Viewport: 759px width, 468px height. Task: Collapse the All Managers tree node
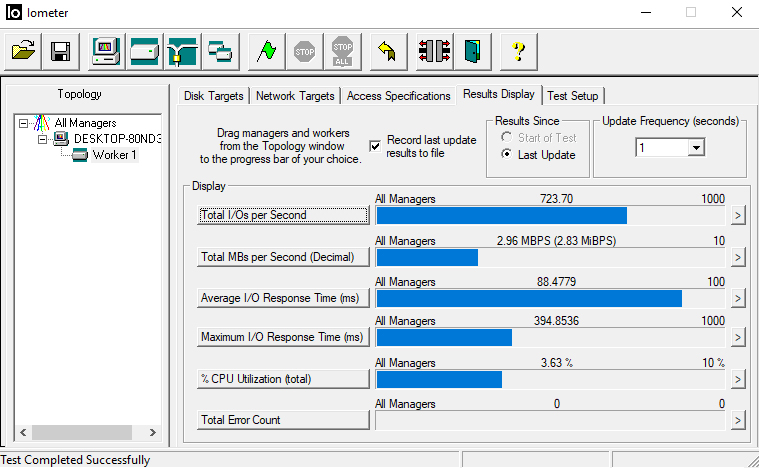[23, 123]
